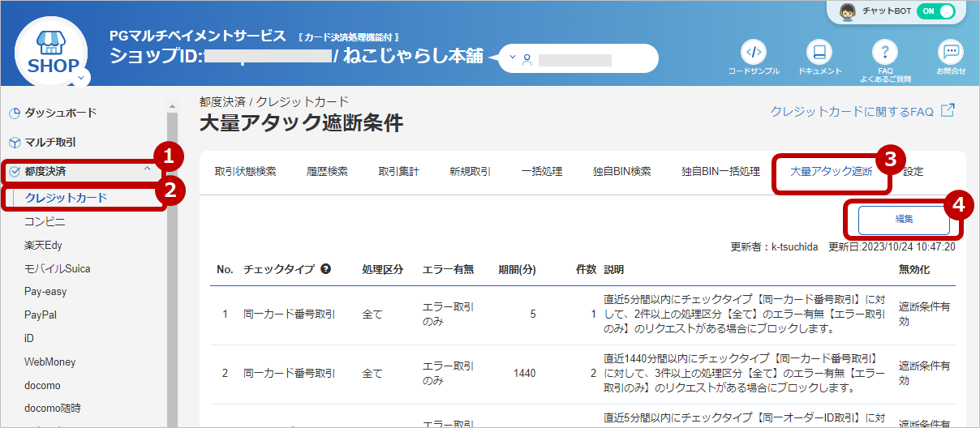Switch to the 一括処理 tab

click(x=542, y=172)
